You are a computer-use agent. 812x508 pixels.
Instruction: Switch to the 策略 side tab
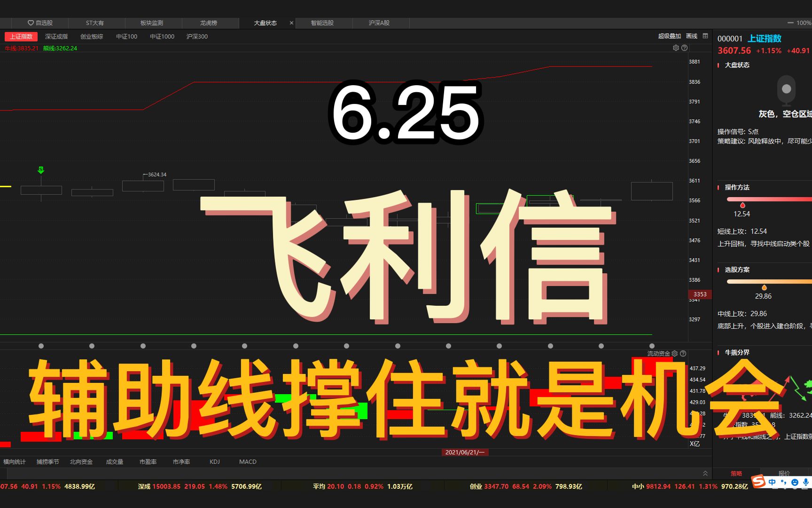(x=736, y=473)
